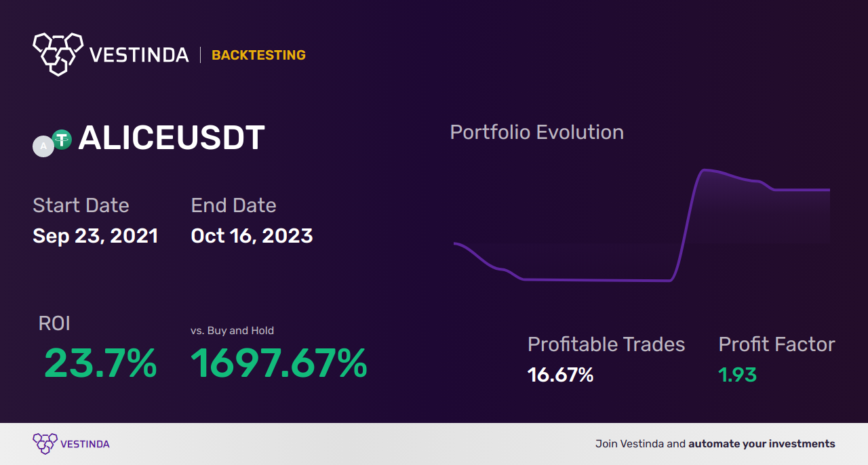The image size is (868, 465).
Task: Click the 23.7% ROI value
Action: click(x=100, y=363)
